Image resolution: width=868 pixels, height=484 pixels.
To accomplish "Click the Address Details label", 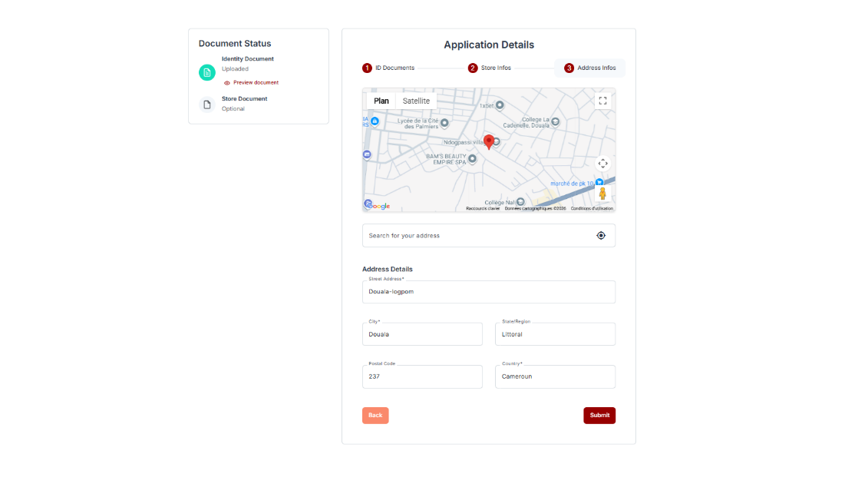I will [388, 270].
